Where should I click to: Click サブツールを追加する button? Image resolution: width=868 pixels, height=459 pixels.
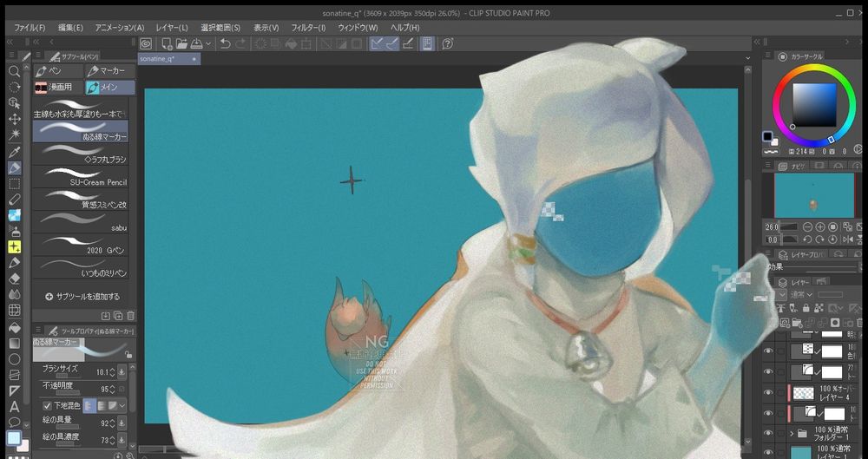[x=82, y=297]
